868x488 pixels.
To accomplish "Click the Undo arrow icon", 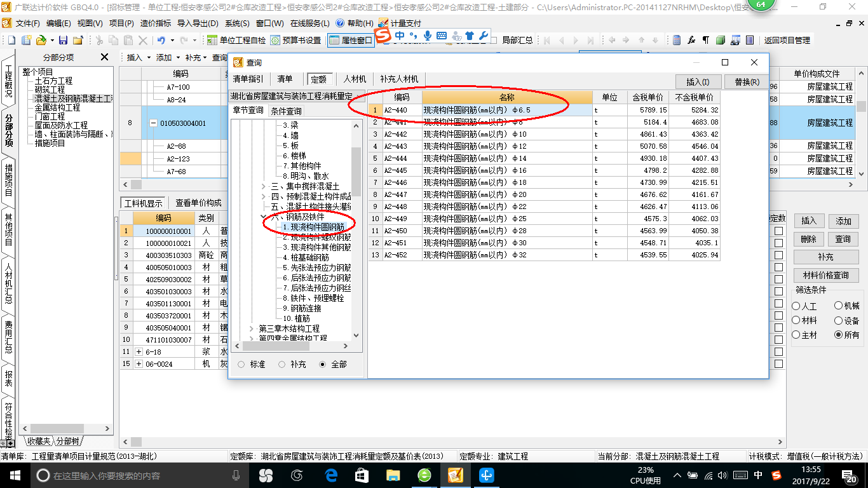I will [x=161, y=40].
